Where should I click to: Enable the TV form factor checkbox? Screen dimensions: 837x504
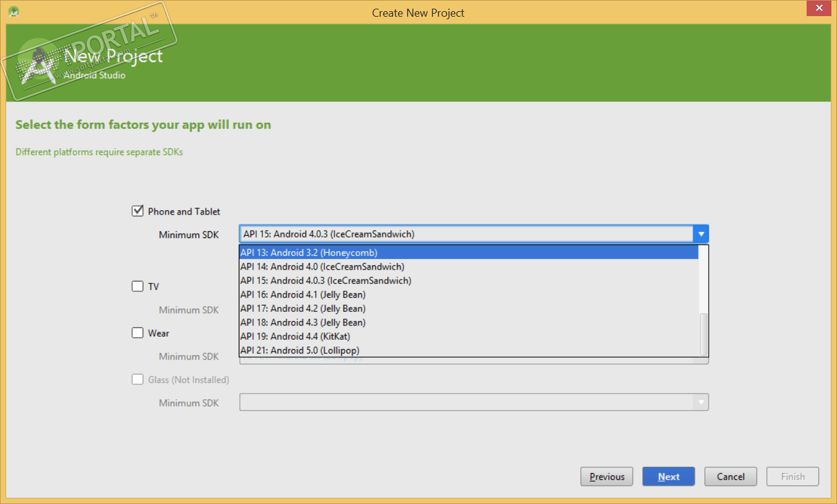[138, 286]
